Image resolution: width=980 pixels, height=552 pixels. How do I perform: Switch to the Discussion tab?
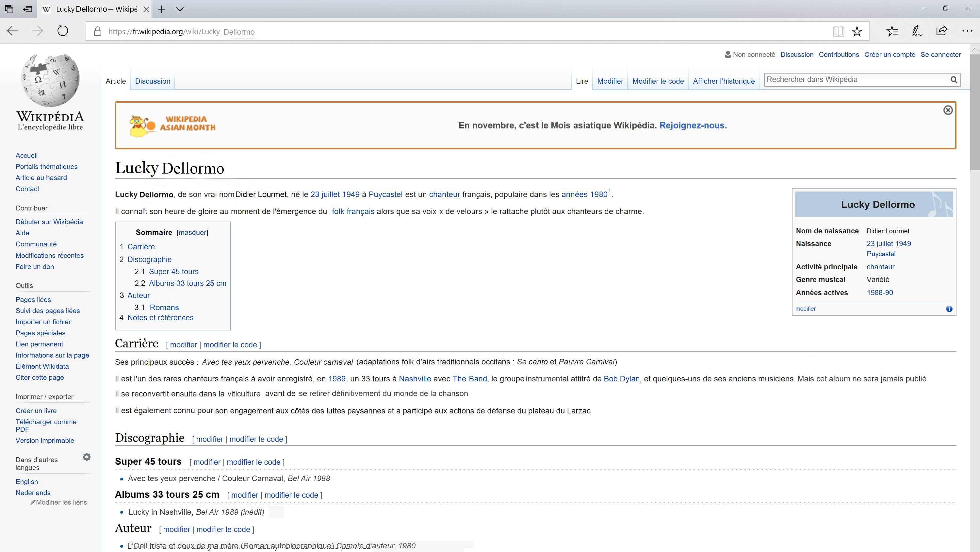coord(153,81)
